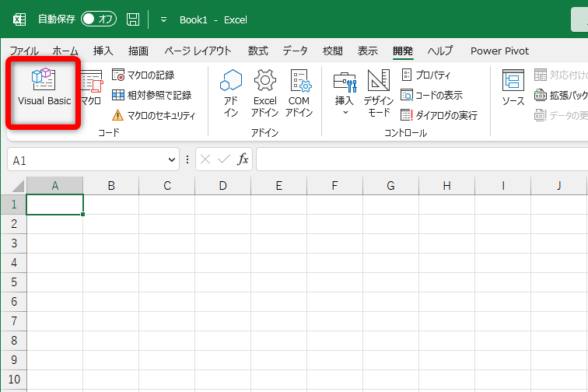Viewport: 588px width, 392px height.
Task: Open the COM アドイン dialog
Action: 299,93
